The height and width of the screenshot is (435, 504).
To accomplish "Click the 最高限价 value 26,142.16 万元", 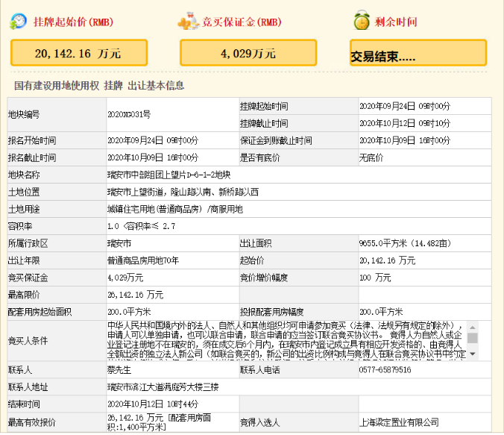I will tap(135, 295).
